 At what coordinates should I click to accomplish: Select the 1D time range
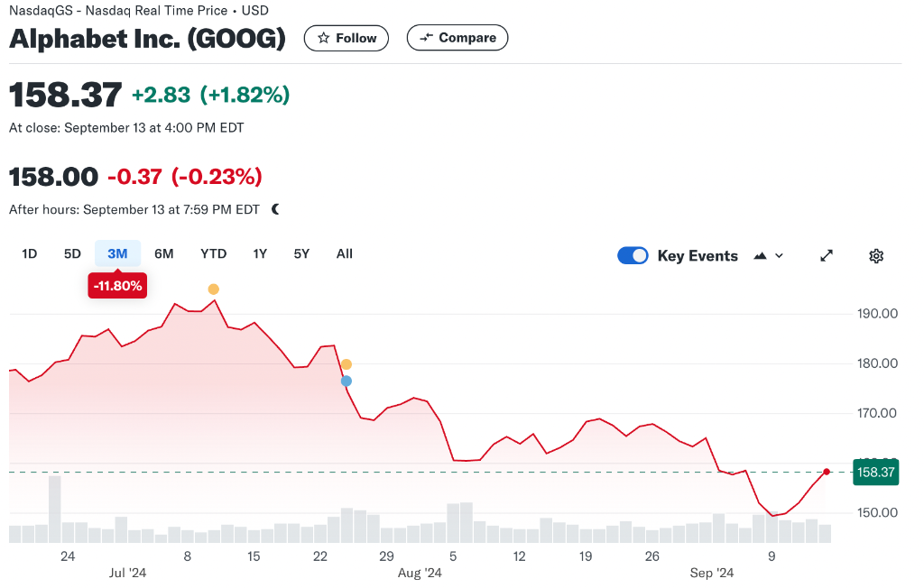pyautogui.click(x=30, y=254)
